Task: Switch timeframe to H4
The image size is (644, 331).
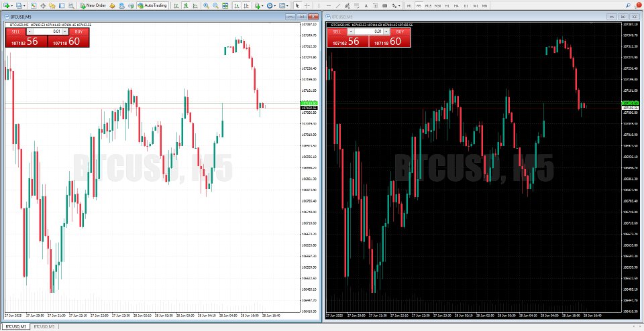Action: click(x=456, y=6)
